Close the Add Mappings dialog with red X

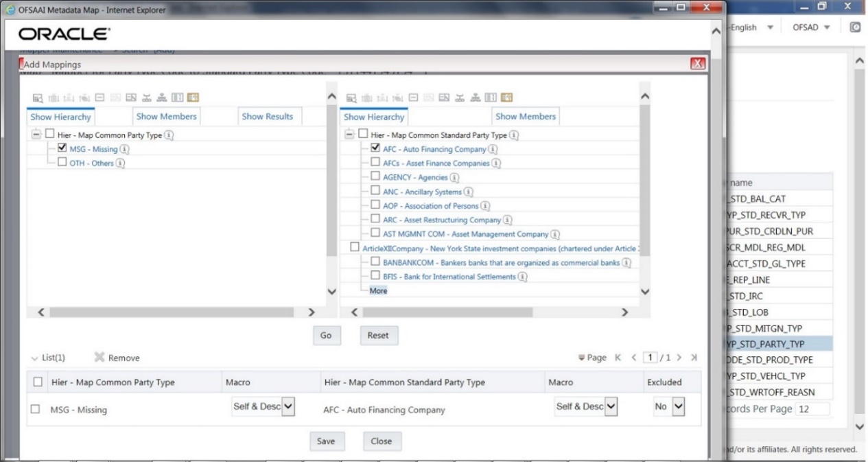coord(698,64)
